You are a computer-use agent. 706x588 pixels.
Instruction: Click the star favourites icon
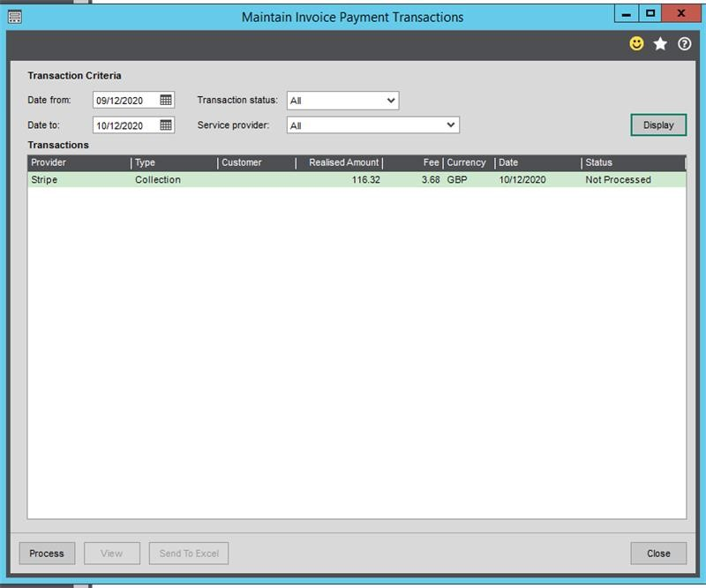[x=660, y=44]
